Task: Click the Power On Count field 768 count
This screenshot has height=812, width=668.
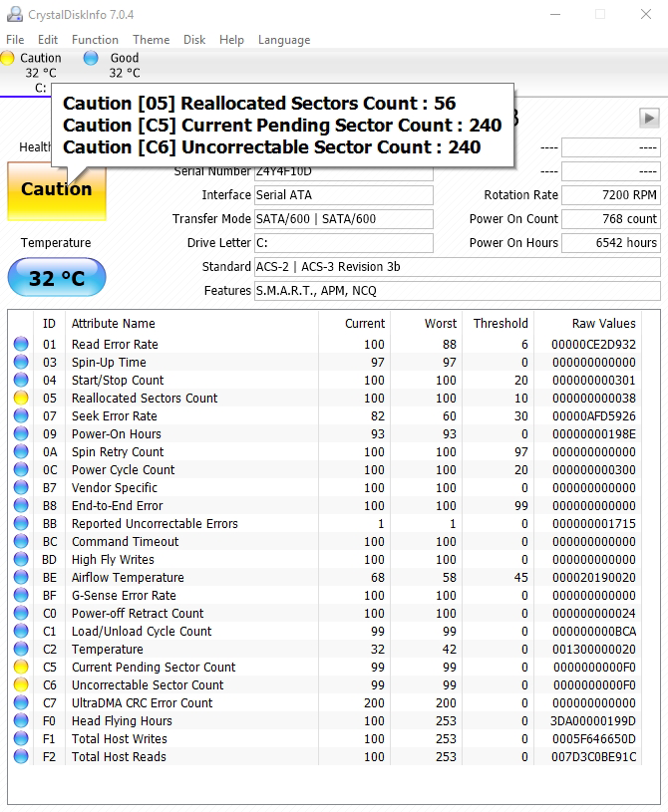Action: [611, 219]
